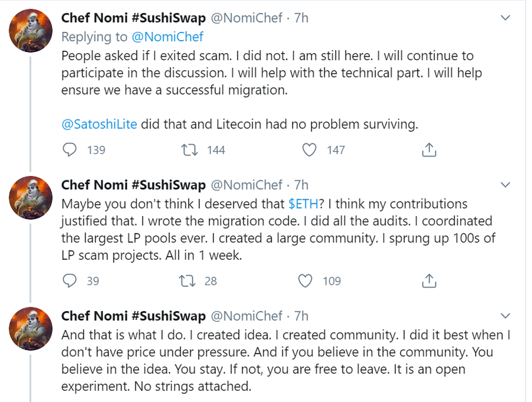
Task: Click the author name on the $ETH tweet
Action: point(133,185)
